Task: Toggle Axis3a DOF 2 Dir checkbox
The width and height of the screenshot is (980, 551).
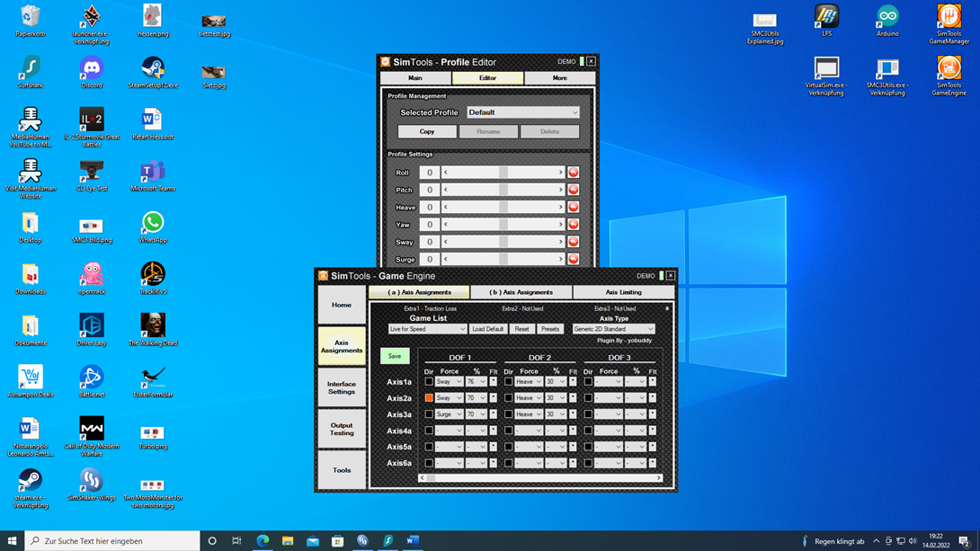Action: click(x=508, y=414)
